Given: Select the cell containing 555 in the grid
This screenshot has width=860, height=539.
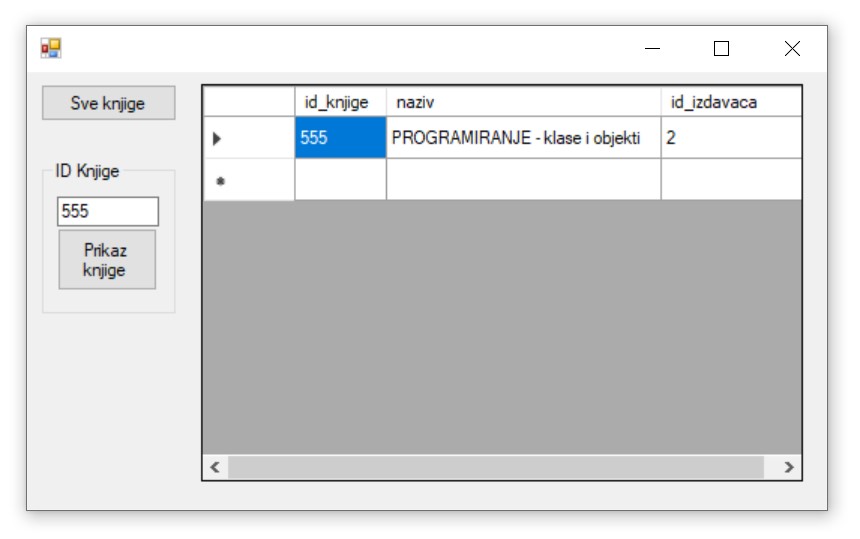Looking at the screenshot, I should (x=340, y=138).
